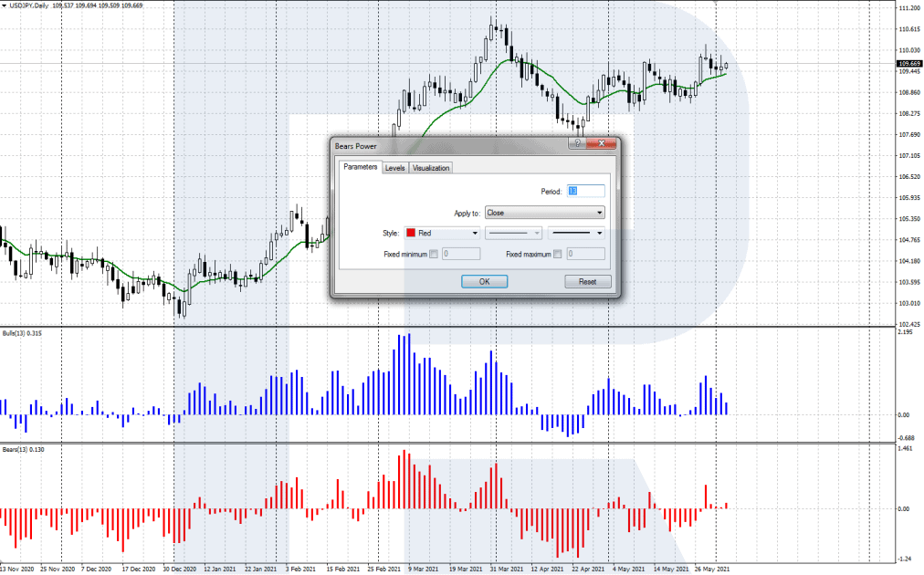Screen dimensions: 924x575
Task: Click the red color swatch in Style
Action: [x=411, y=233]
